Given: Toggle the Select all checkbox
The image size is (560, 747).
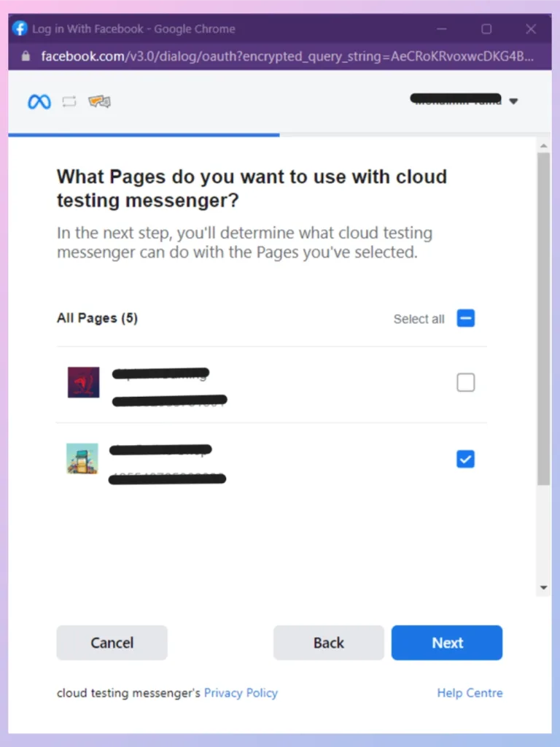Looking at the screenshot, I should click(466, 318).
